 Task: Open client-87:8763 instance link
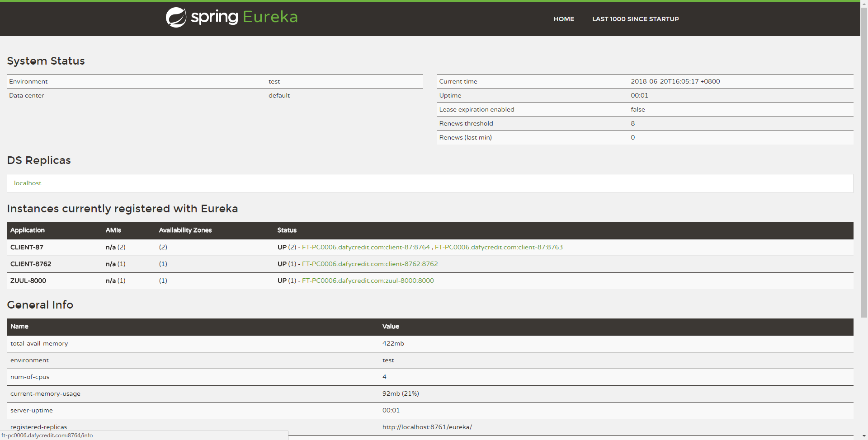499,247
